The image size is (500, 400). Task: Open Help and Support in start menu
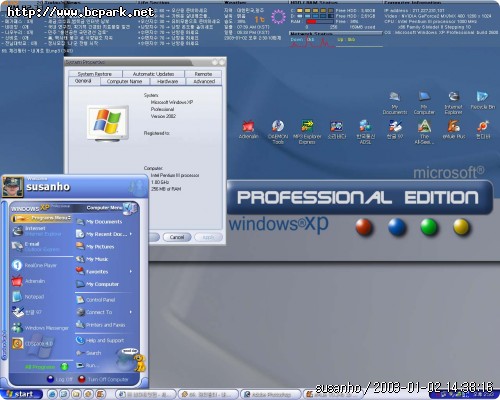[x=104, y=340]
